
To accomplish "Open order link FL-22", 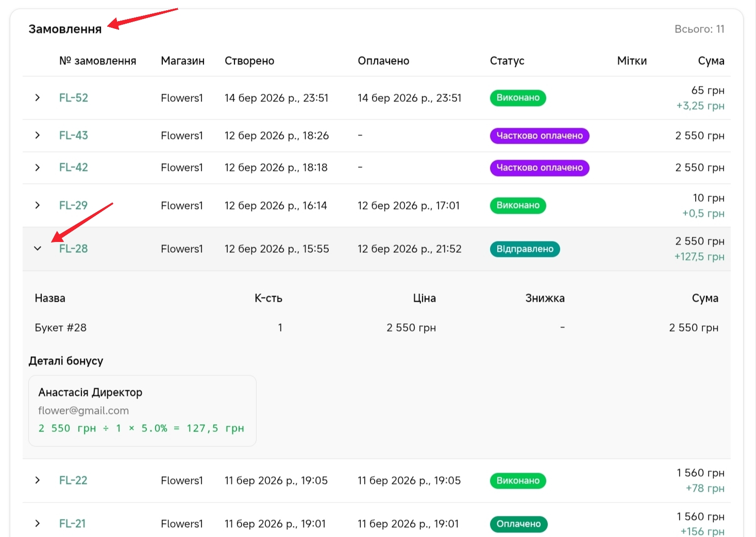I will 73,480.
